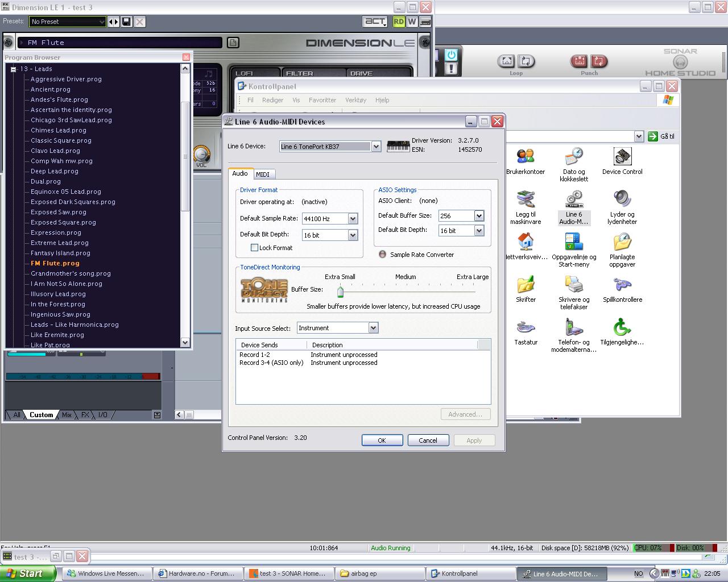The image size is (728, 582).
Task: Open the Oppgavelinje og Start-meny icon
Action: tap(574, 250)
